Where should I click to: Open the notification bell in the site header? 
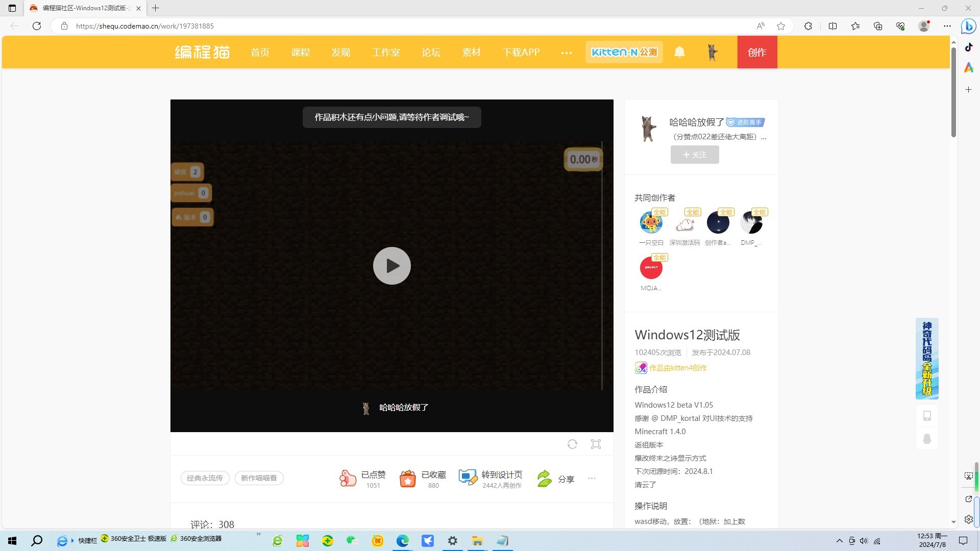tap(679, 52)
